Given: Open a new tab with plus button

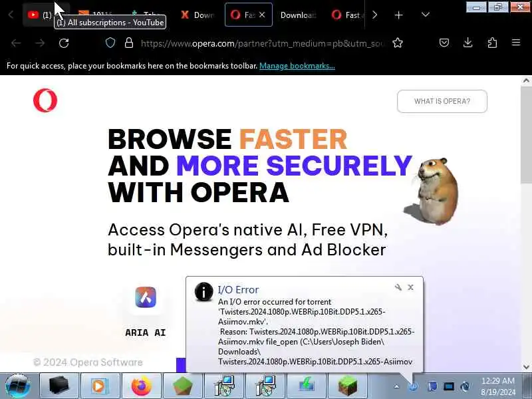Looking at the screenshot, I should tap(398, 15).
